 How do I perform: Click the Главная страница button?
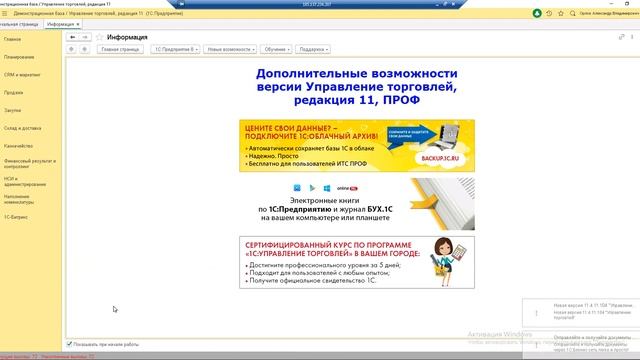click(x=120, y=49)
